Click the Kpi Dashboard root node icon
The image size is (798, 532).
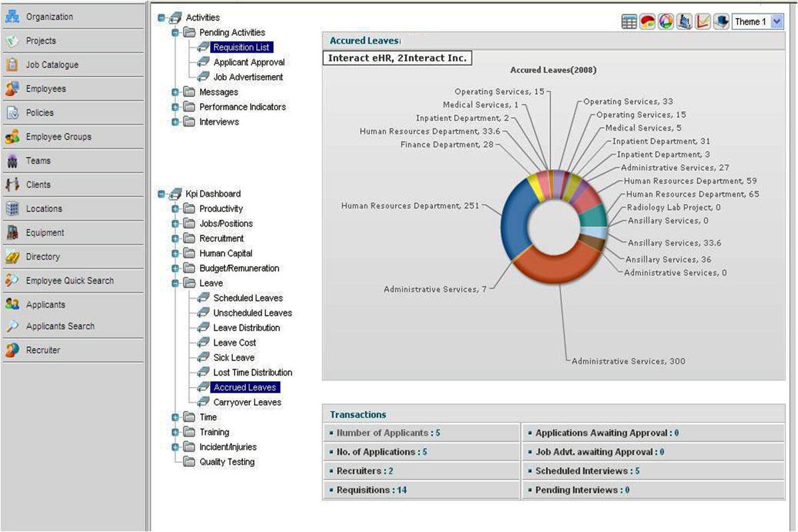tap(175, 194)
